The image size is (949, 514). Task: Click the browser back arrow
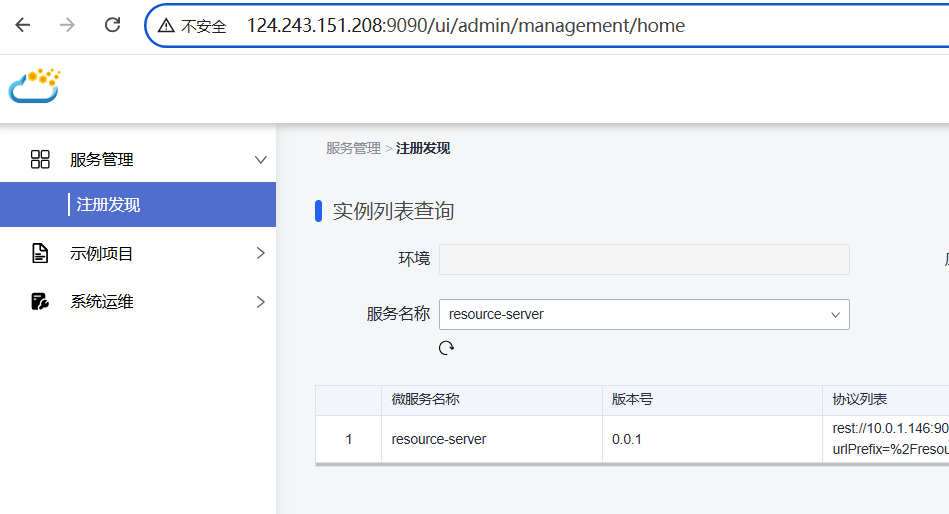(23, 25)
